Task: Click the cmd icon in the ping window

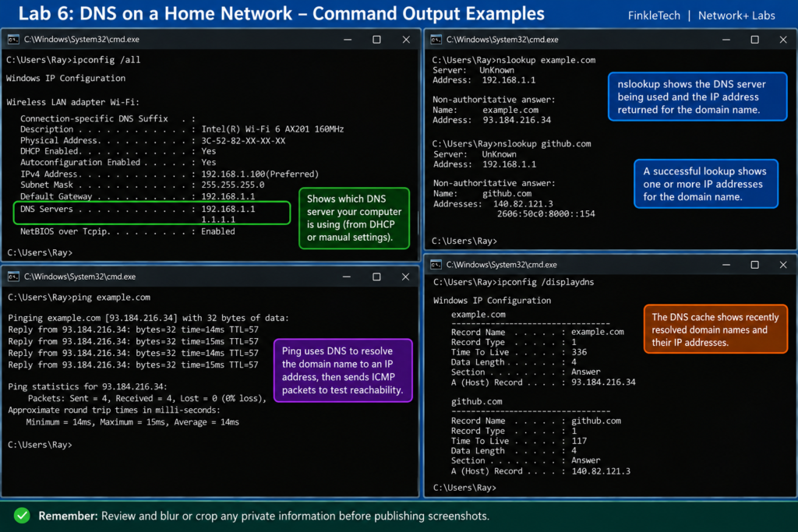Action: (x=13, y=277)
